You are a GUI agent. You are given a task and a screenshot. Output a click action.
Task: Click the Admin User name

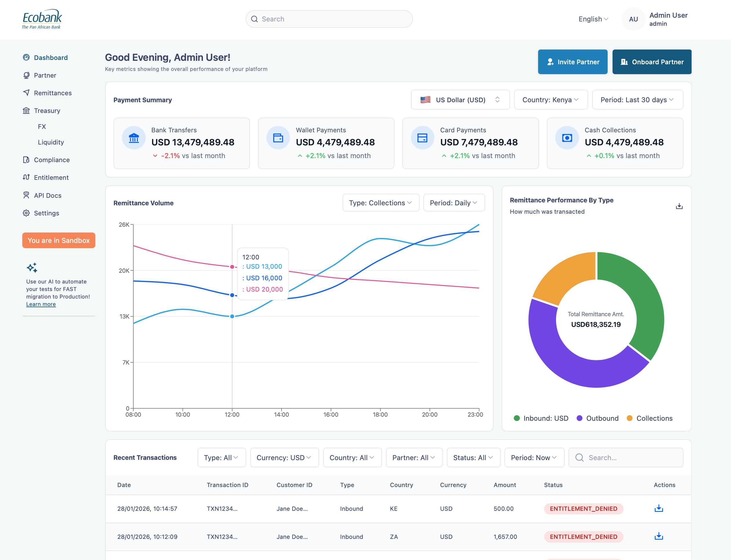668,15
